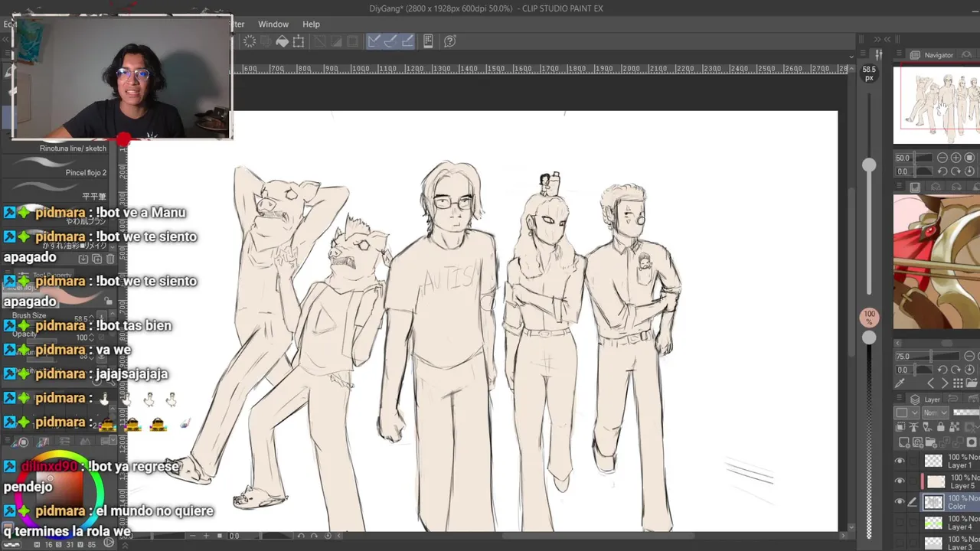This screenshot has height=551, width=980.
Task: Open layer palette color dropdown
Action: point(907,412)
